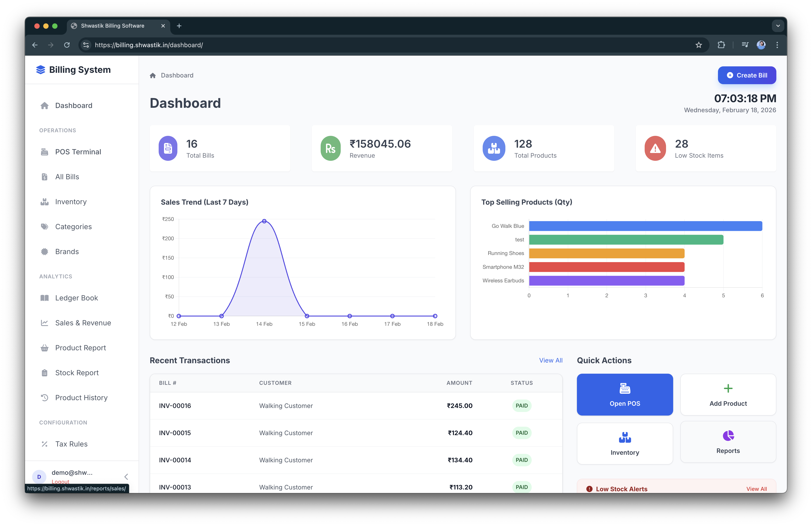This screenshot has height=526, width=812.
Task: Click the Create Bill button
Action: (747, 75)
